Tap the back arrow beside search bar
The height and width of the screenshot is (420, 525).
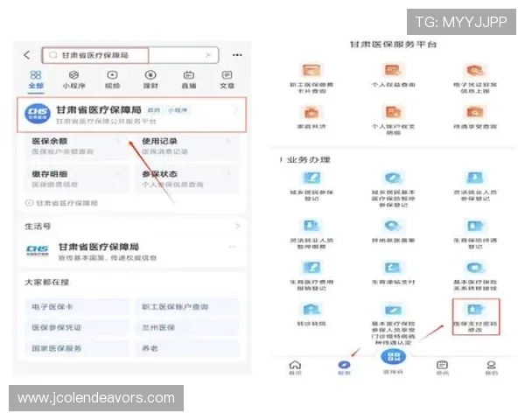(27, 55)
